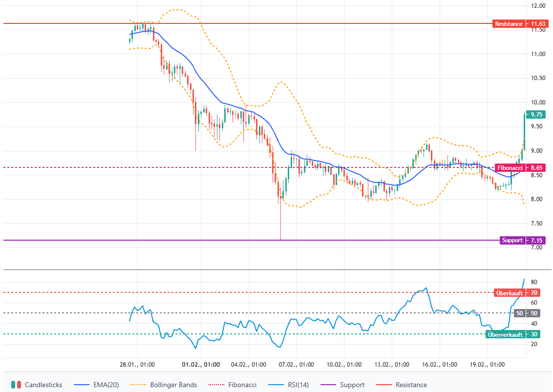Click the Fibonacci dotted-line legend icon
Image resolution: width=553 pixels, height=392 pixels.
click(x=215, y=385)
